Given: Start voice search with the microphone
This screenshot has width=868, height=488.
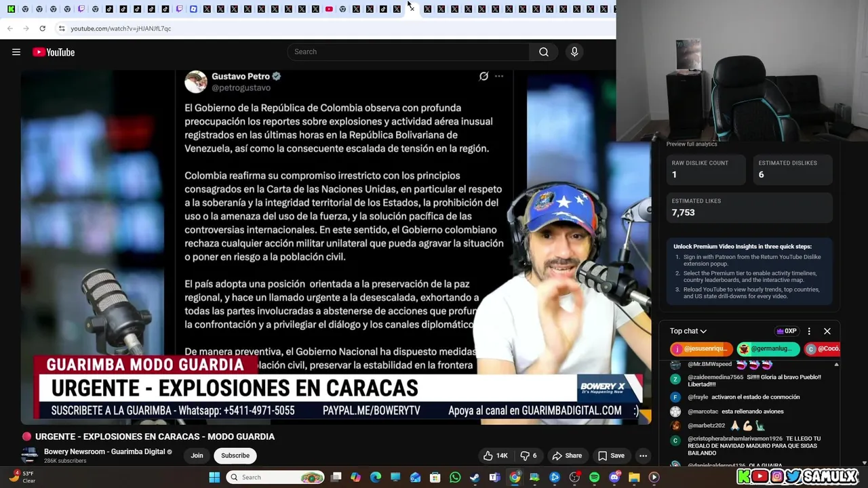Looking at the screenshot, I should [x=574, y=52].
